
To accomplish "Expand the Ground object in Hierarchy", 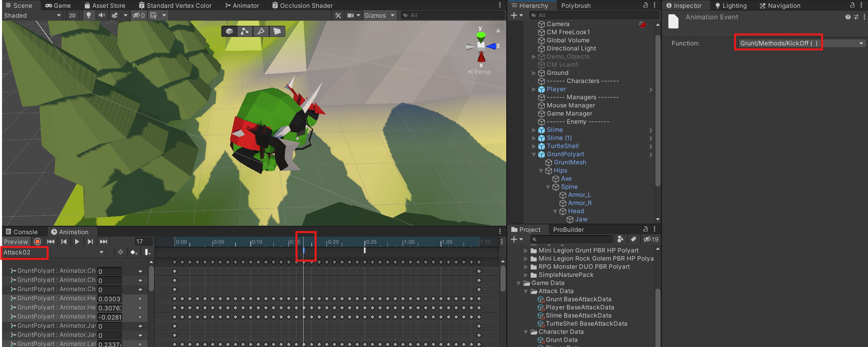I will click(534, 73).
